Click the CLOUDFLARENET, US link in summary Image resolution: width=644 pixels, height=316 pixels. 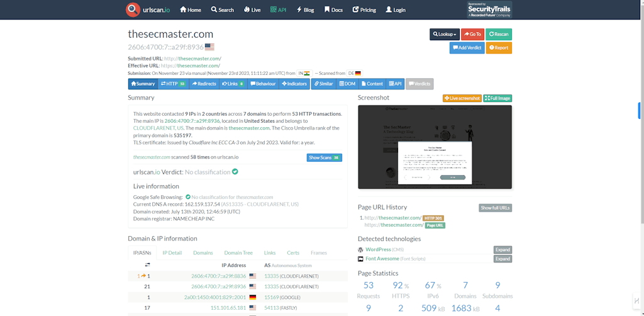point(158,128)
